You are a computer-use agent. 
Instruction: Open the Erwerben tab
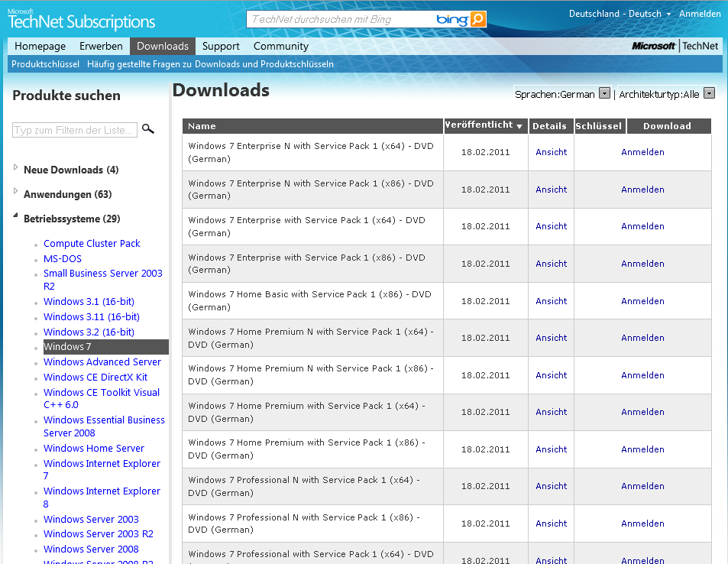coord(101,46)
